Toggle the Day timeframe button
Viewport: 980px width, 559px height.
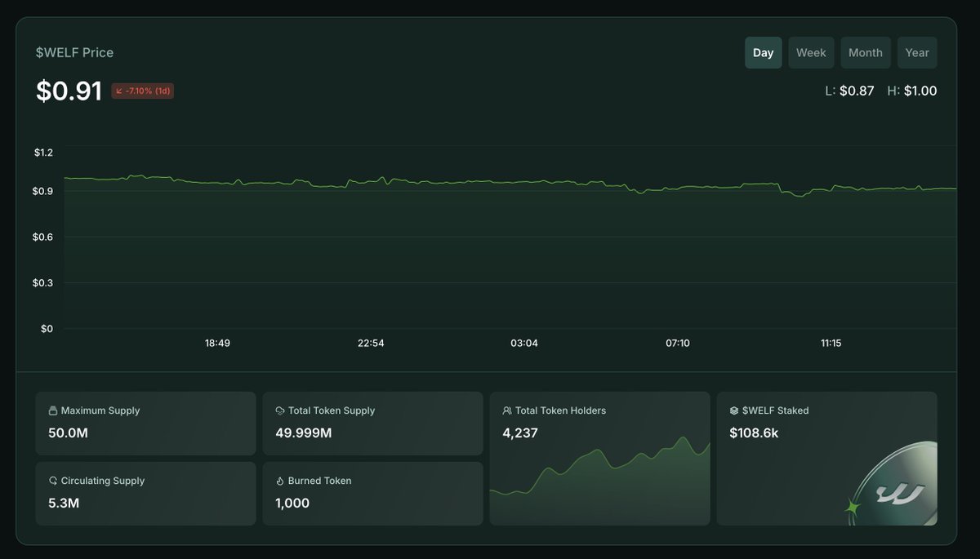click(x=763, y=52)
